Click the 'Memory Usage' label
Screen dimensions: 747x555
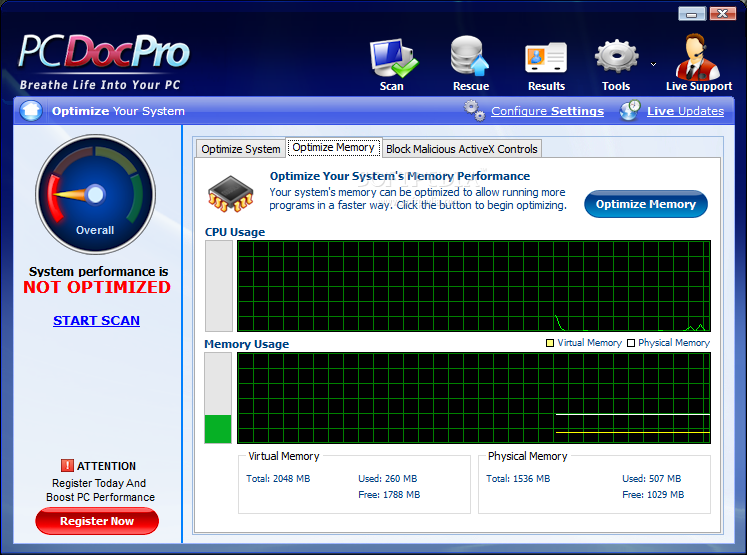pyautogui.click(x=247, y=344)
